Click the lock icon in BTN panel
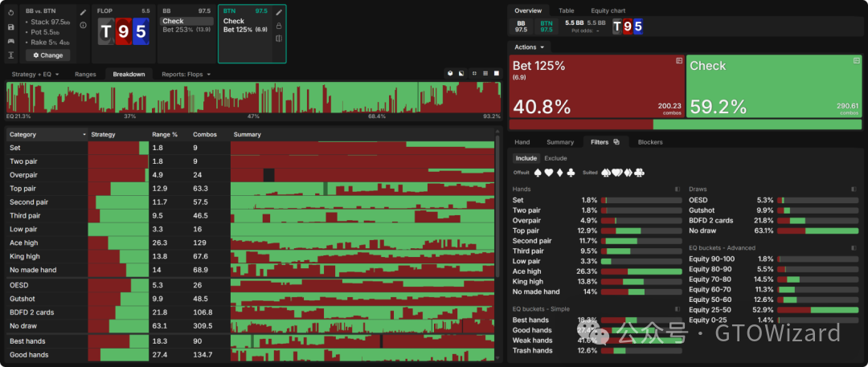Screen dimensions: 868x367 tap(279, 26)
